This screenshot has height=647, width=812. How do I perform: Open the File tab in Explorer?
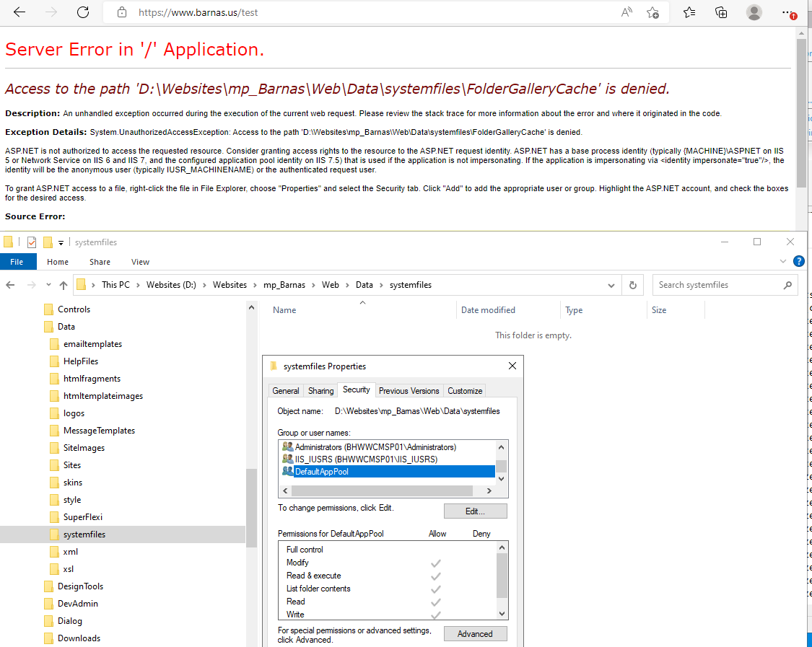(17, 262)
